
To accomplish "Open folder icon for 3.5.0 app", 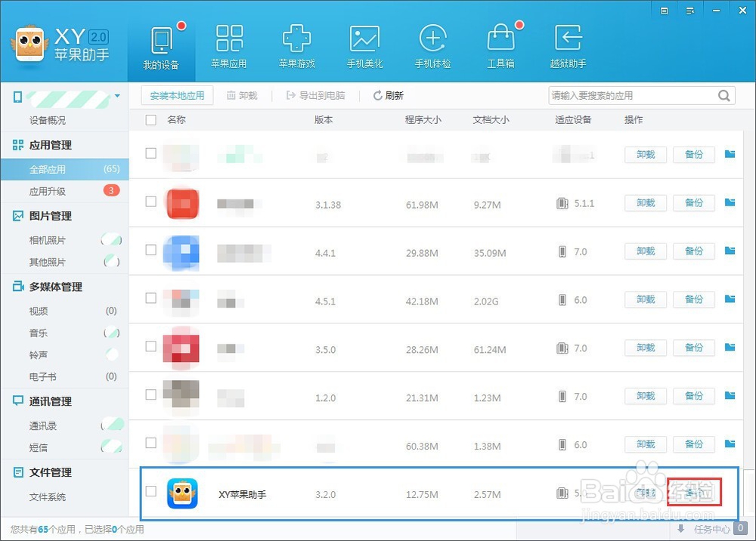I will (x=730, y=347).
